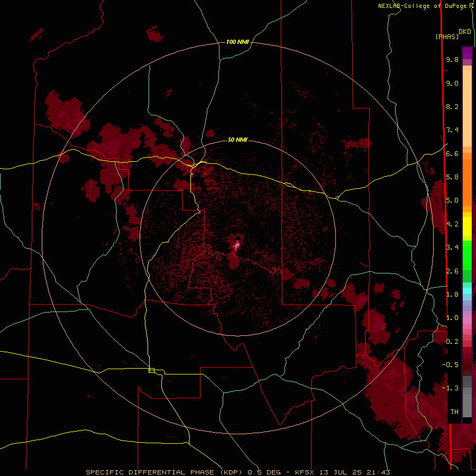Click the 'TH' label on the color scale
The image size is (476, 476).
pyautogui.click(x=454, y=412)
